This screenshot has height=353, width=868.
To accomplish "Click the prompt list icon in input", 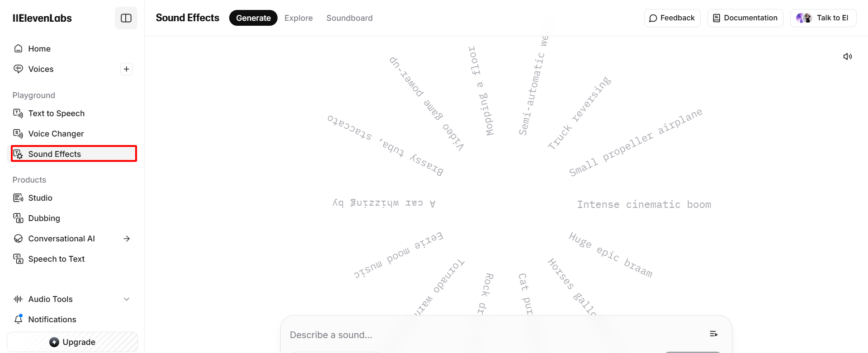I will coord(713,334).
